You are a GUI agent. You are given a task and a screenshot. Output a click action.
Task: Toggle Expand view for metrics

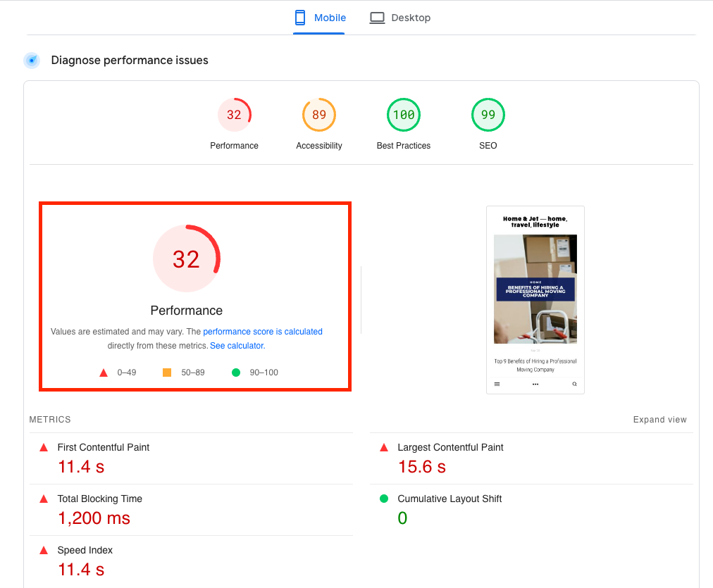click(x=659, y=420)
